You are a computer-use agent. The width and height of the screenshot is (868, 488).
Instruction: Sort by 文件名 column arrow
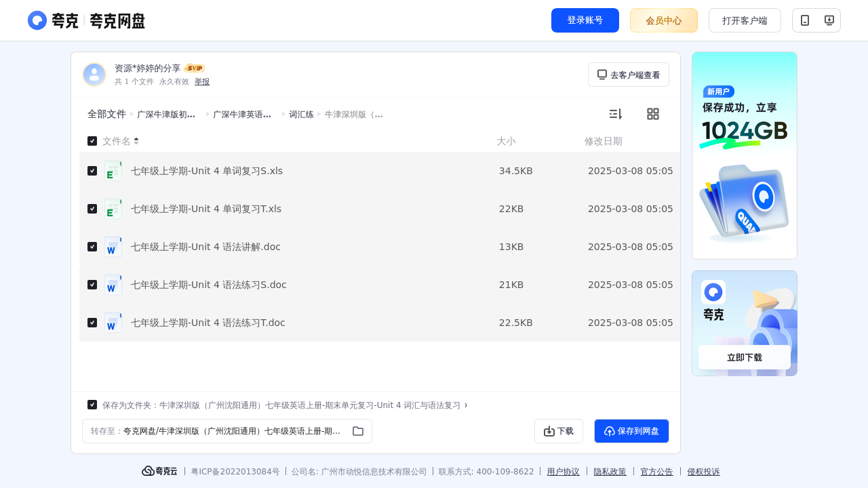pyautogui.click(x=136, y=141)
